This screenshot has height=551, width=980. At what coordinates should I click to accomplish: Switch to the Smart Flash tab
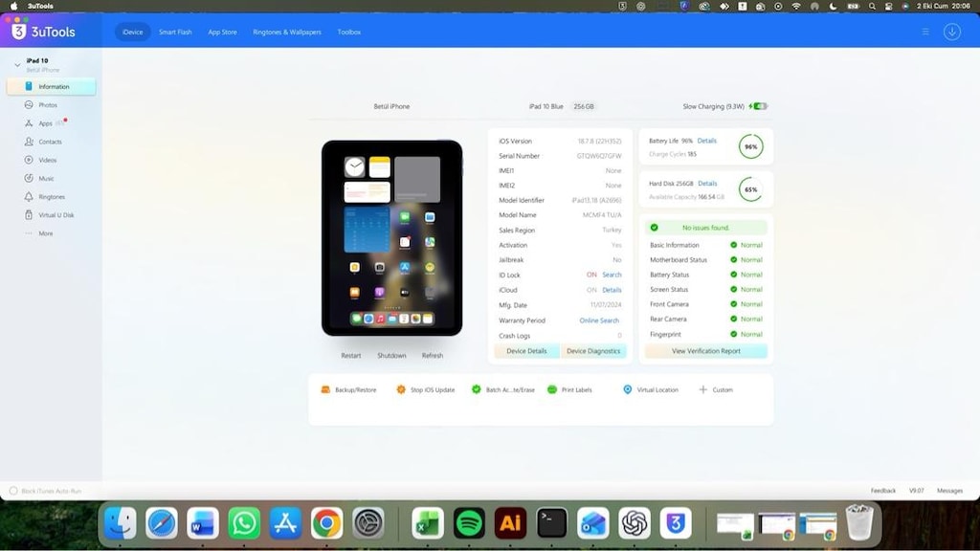[175, 32]
